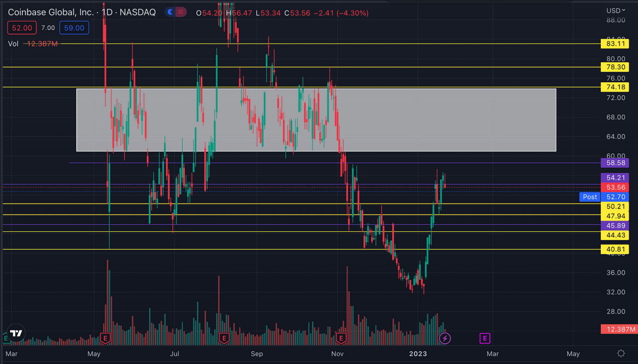The height and width of the screenshot is (364, 638).
Task: Click the yellow 47.94 price label
Action: point(616,216)
